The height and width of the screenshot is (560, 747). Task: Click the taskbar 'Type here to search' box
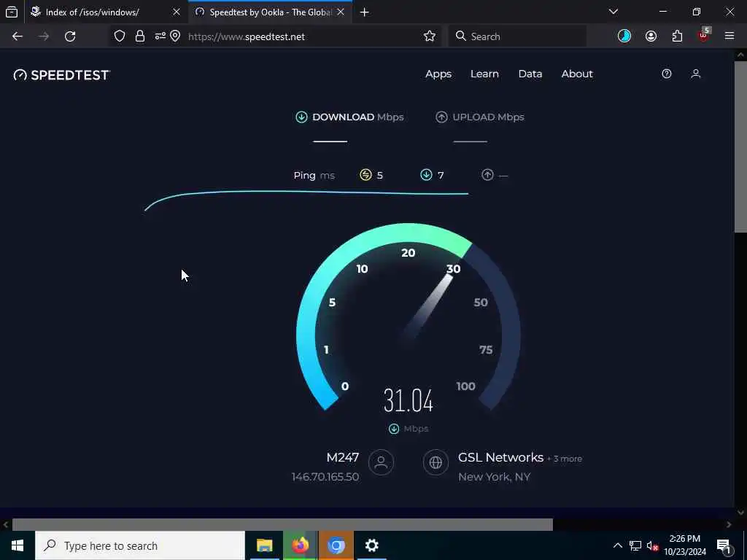coord(140,545)
